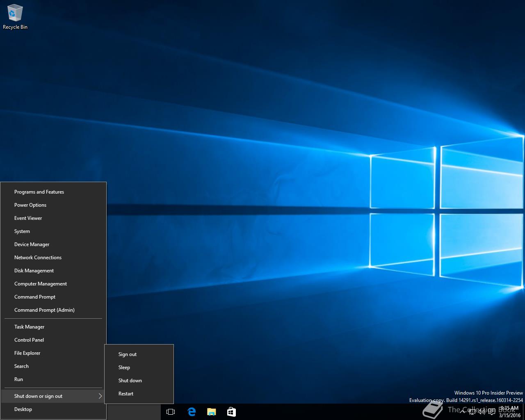Open the Run dialog entry
Screen dimensions: 525x420
(x=53, y=379)
